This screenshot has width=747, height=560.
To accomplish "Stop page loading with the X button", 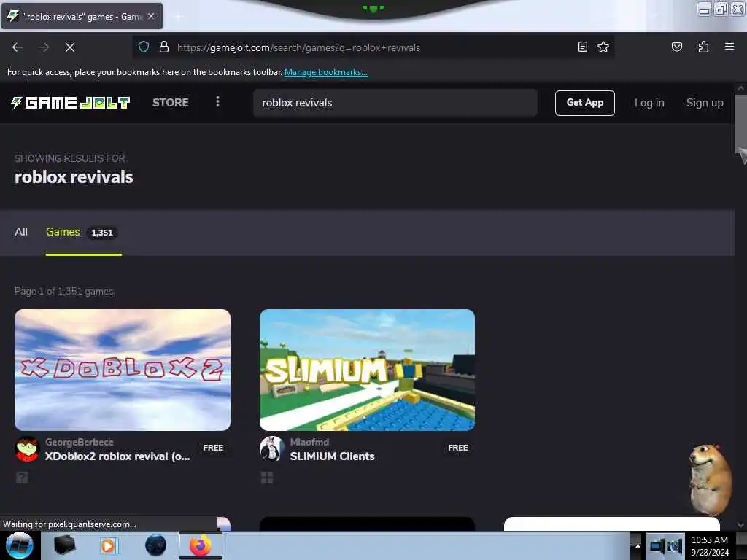I will (x=70, y=47).
